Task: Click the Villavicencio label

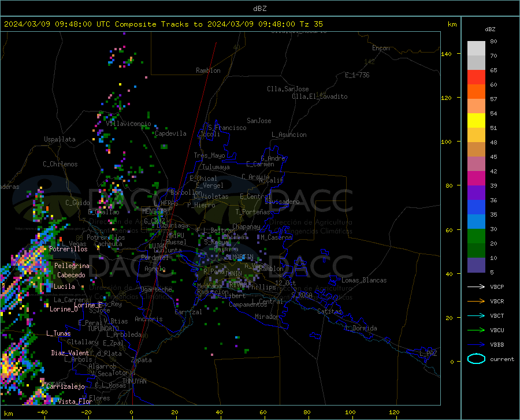Action: click(x=129, y=124)
